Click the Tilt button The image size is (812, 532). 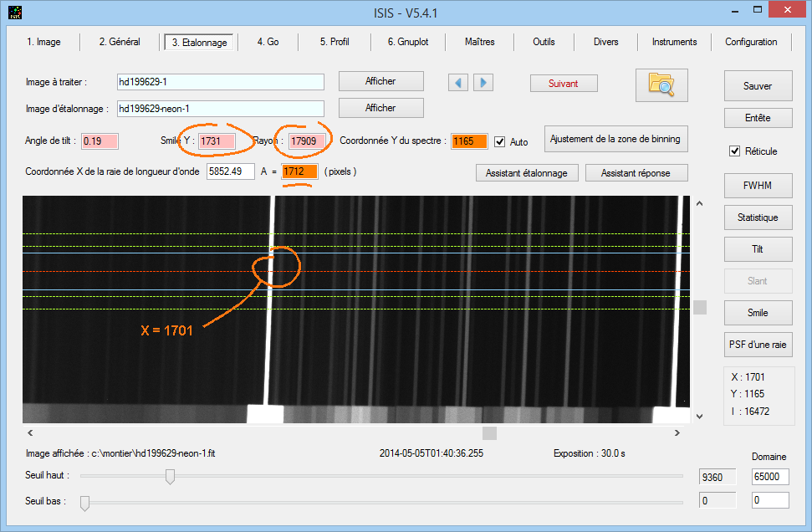point(758,249)
